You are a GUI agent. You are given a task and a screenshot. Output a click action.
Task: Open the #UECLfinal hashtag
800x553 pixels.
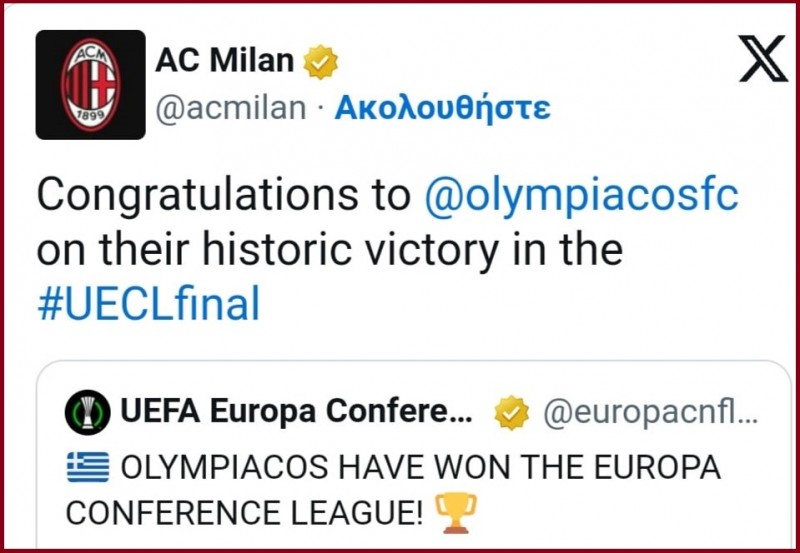[x=149, y=304]
